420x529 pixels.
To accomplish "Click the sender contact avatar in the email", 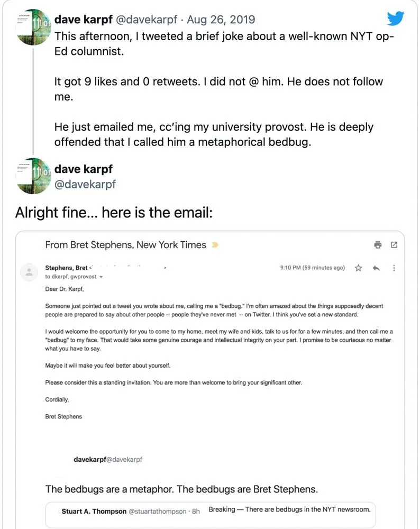I will tap(29, 271).
